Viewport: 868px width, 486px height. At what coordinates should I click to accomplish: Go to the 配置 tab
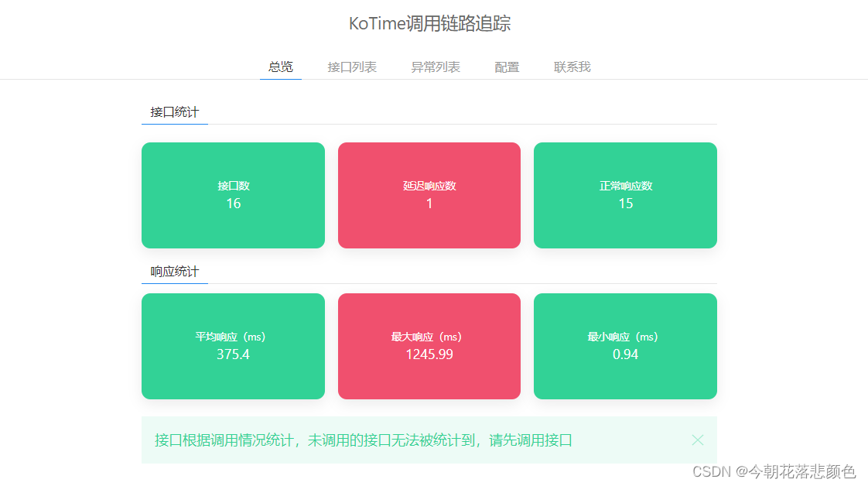pos(507,67)
